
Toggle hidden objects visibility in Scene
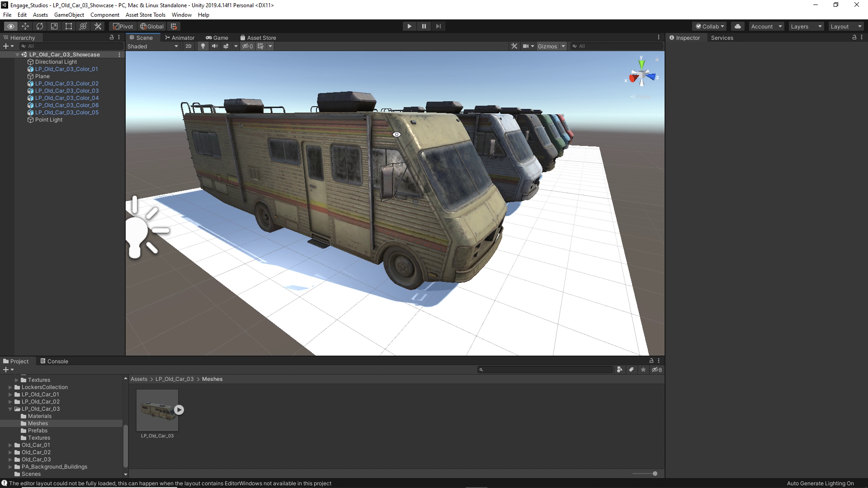tap(247, 46)
